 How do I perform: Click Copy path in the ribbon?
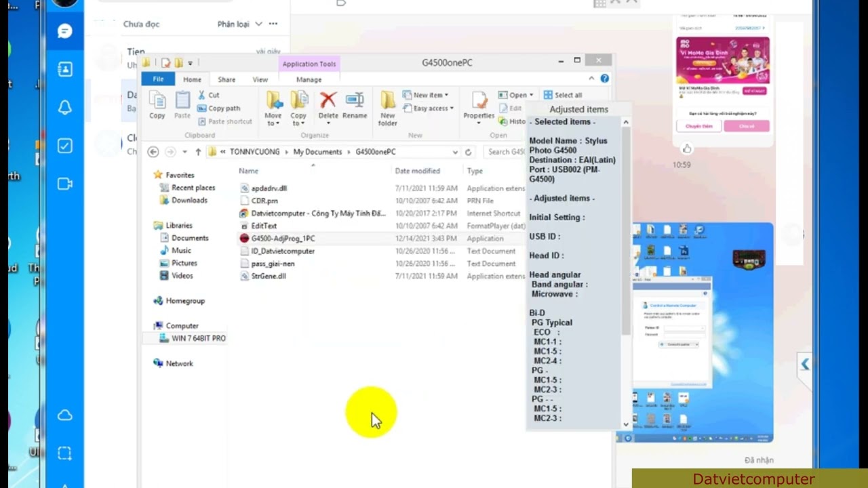coord(219,108)
